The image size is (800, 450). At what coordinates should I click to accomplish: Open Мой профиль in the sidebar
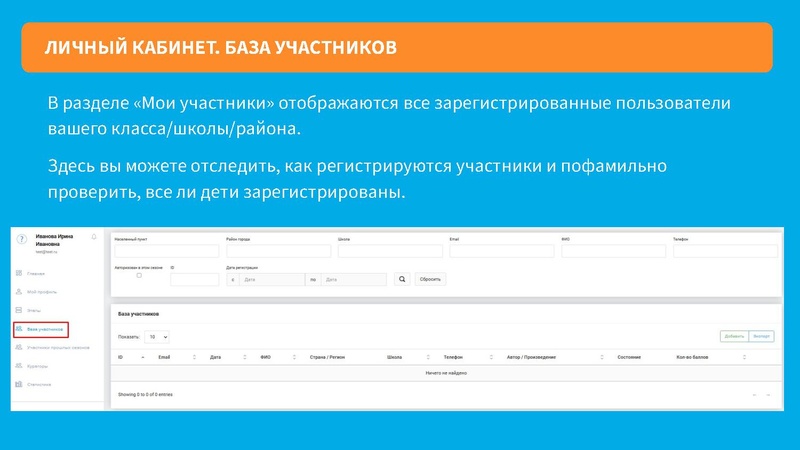[x=42, y=292]
